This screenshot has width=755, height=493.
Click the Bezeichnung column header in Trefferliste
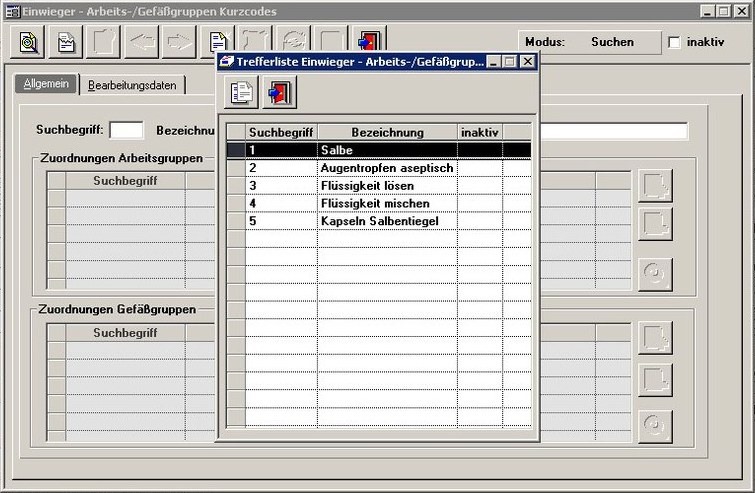coord(388,132)
